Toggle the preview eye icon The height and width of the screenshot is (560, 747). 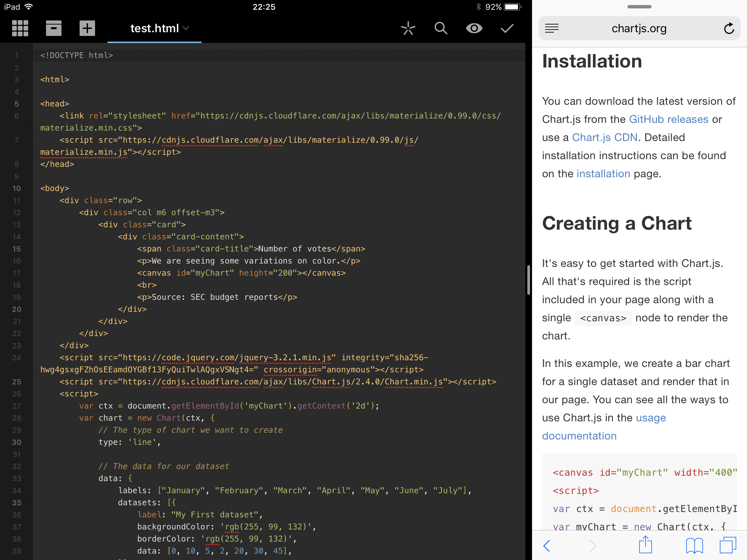(474, 28)
